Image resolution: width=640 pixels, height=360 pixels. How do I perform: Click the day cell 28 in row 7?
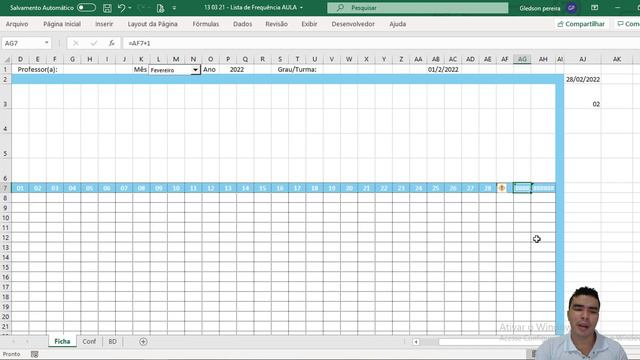coord(487,188)
